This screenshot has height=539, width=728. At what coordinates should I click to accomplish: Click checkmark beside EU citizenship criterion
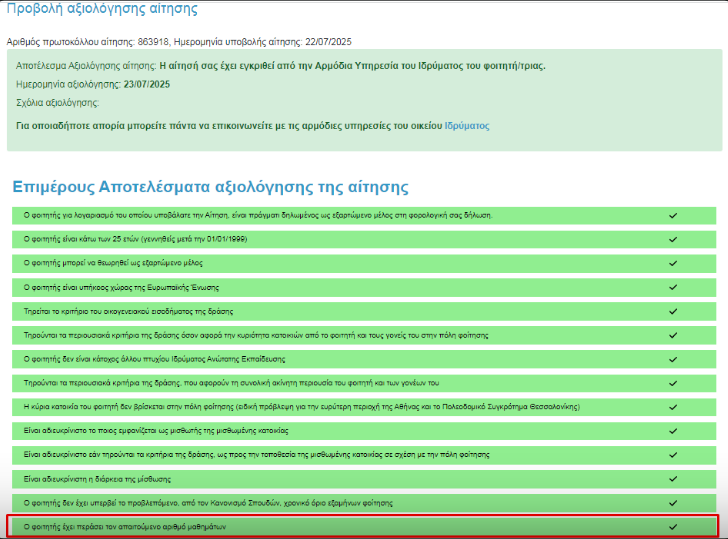672,287
